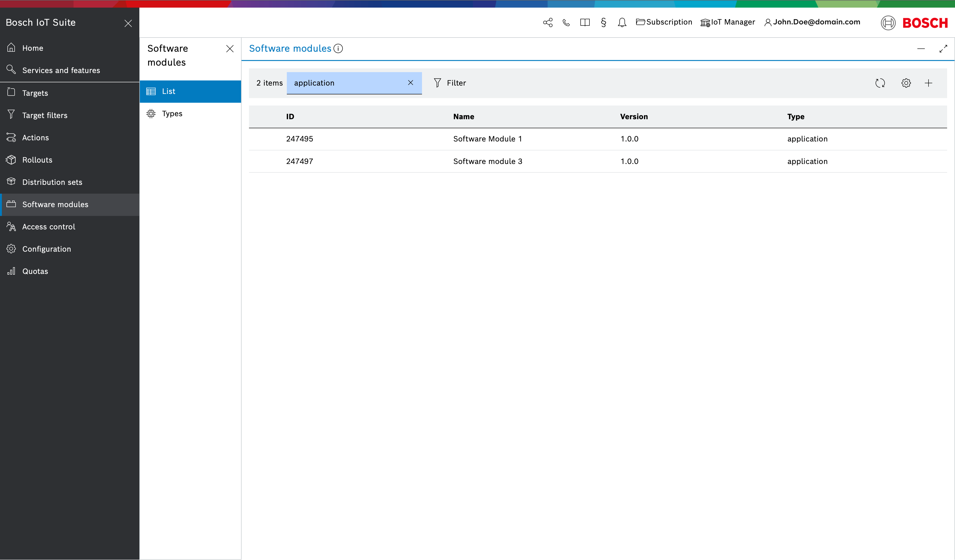The width and height of the screenshot is (955, 560).
Task: Go to Rollouts menu item
Action: tap(37, 160)
